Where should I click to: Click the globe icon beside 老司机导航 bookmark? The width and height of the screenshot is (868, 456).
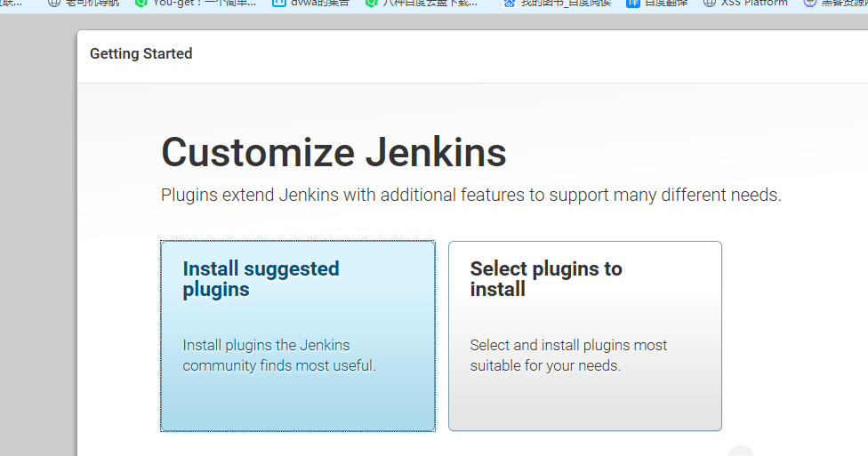coord(54,3)
